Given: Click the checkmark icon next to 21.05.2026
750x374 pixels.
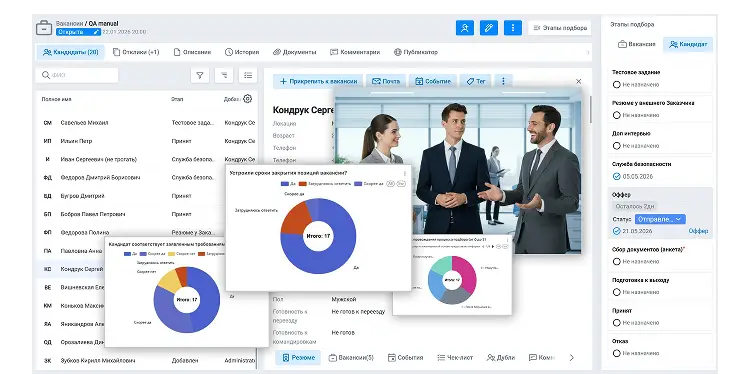Looking at the screenshot, I should click(x=617, y=231).
